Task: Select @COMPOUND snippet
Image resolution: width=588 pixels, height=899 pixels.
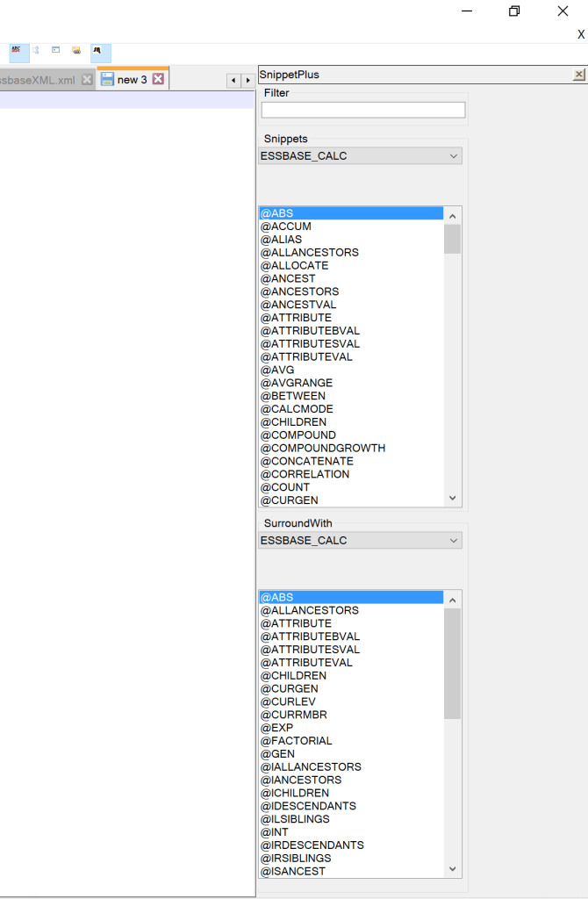Action: tap(351, 435)
